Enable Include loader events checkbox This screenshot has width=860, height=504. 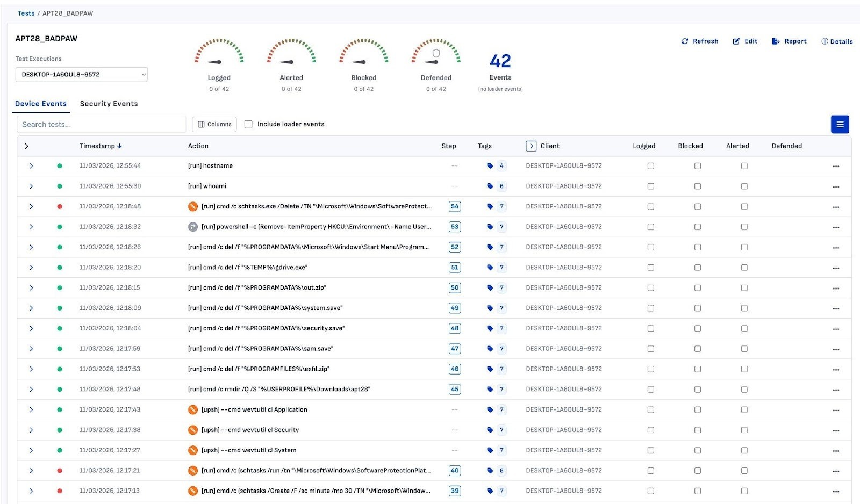tap(248, 124)
